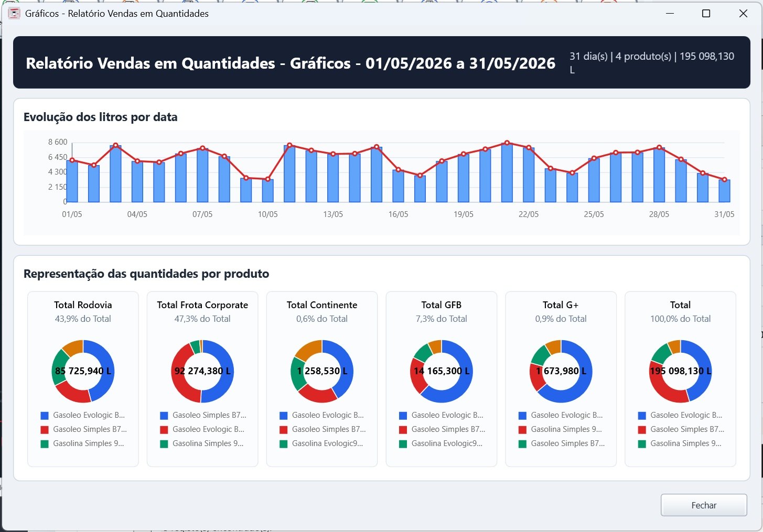
Task: Click '0,9% do Total' under Total G+
Action: coord(561,319)
